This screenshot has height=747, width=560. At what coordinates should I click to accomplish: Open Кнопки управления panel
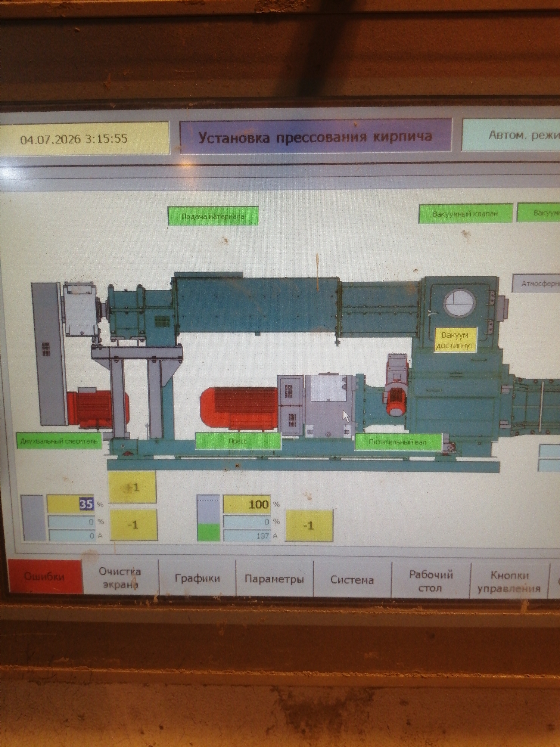pos(509,581)
